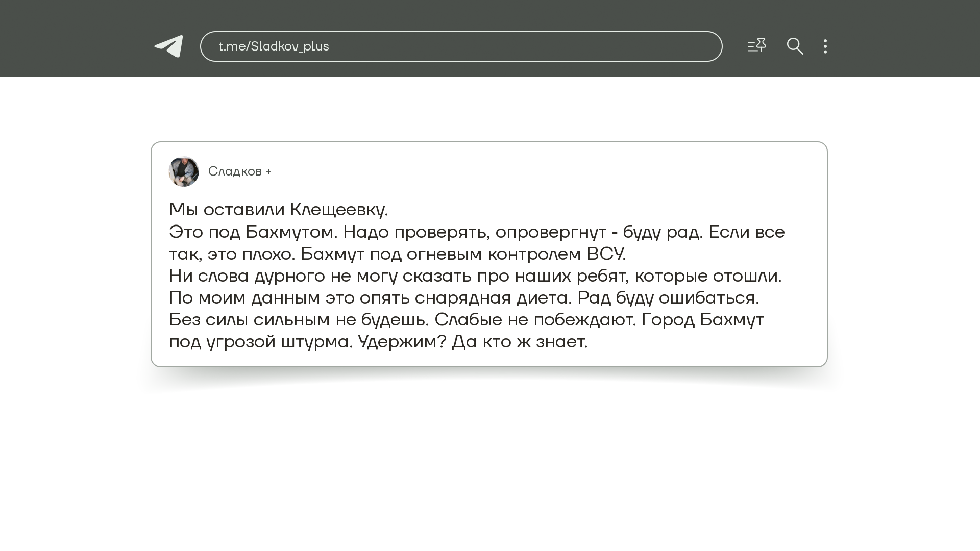The width and height of the screenshot is (980, 551).
Task: Click the phrase огневым контролем
Action: coord(494,254)
